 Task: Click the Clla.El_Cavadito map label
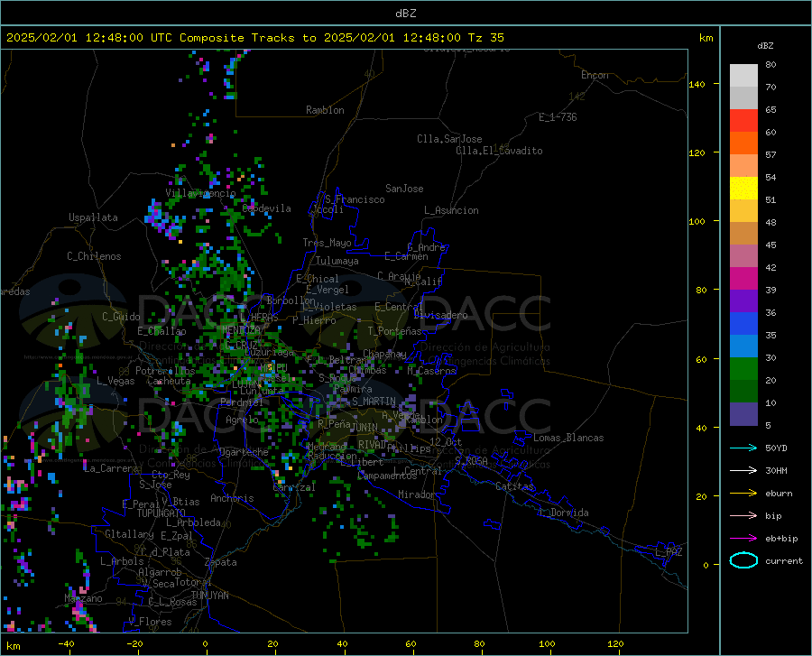pos(499,151)
